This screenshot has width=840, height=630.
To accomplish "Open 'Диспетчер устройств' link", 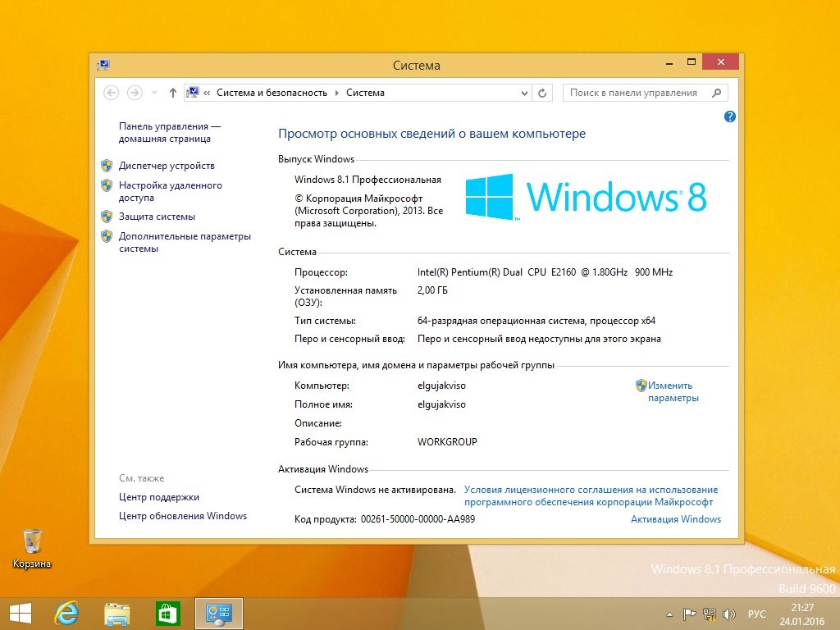I will [167, 166].
